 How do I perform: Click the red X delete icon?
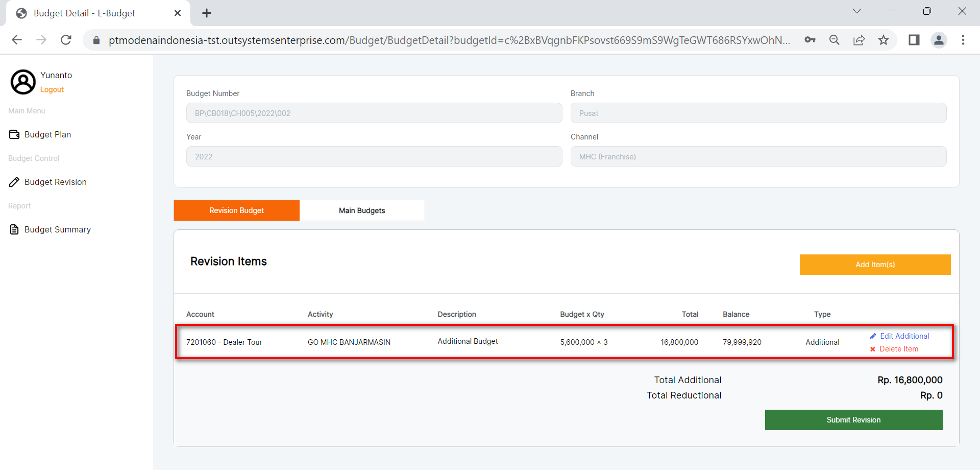click(873, 349)
